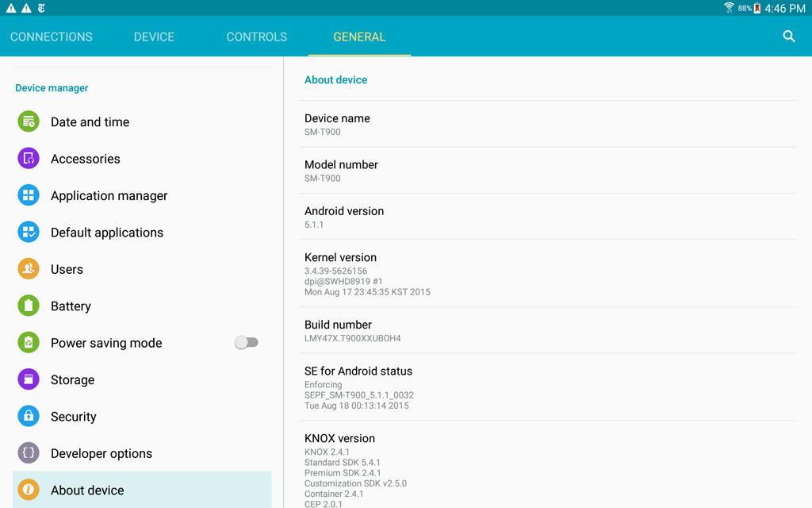Tap the purple Accessories icon
812x508 pixels.
pos(29,159)
